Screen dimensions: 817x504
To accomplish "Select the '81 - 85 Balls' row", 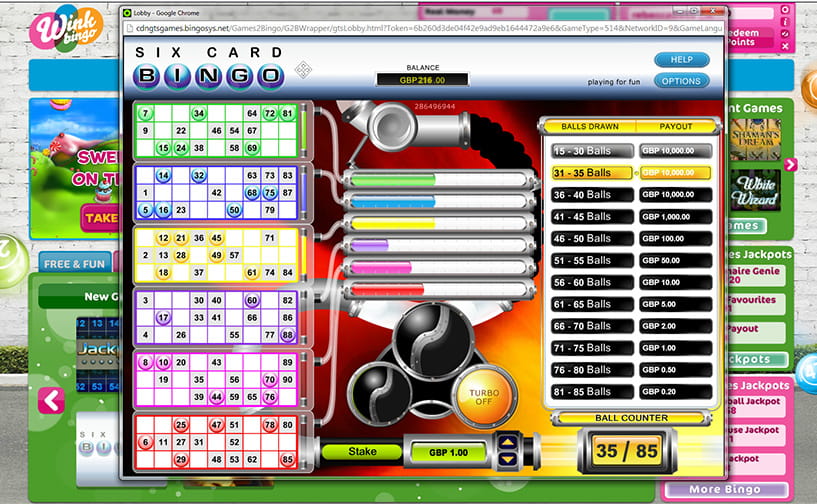I will (x=592, y=392).
